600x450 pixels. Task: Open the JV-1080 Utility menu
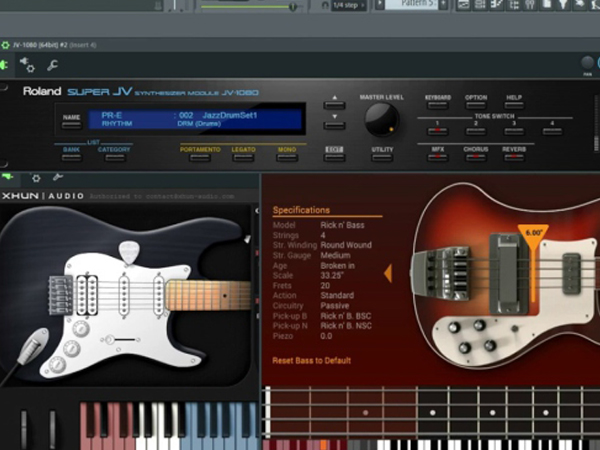tap(382, 157)
